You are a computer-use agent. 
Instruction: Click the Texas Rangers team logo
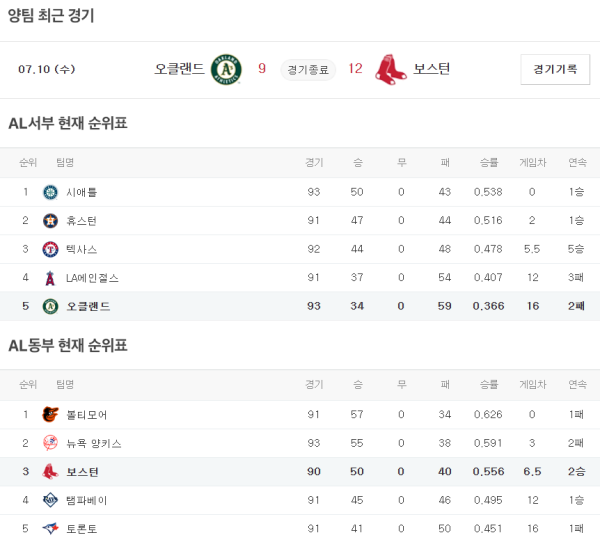click(x=50, y=249)
